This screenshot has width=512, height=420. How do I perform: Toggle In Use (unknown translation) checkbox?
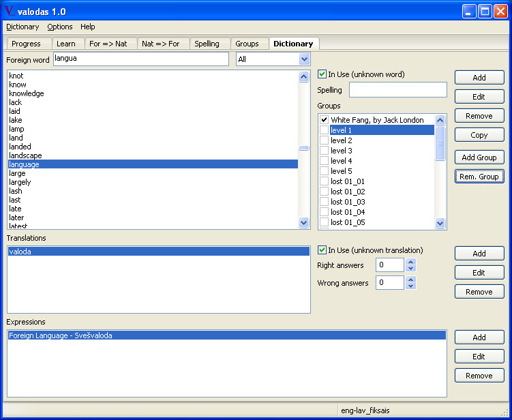point(322,250)
